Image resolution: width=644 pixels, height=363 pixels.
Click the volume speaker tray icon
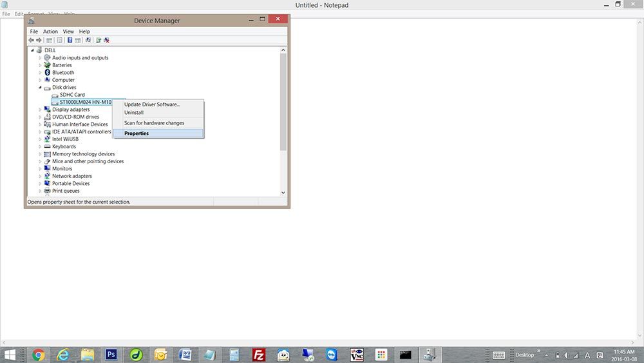pos(566,355)
